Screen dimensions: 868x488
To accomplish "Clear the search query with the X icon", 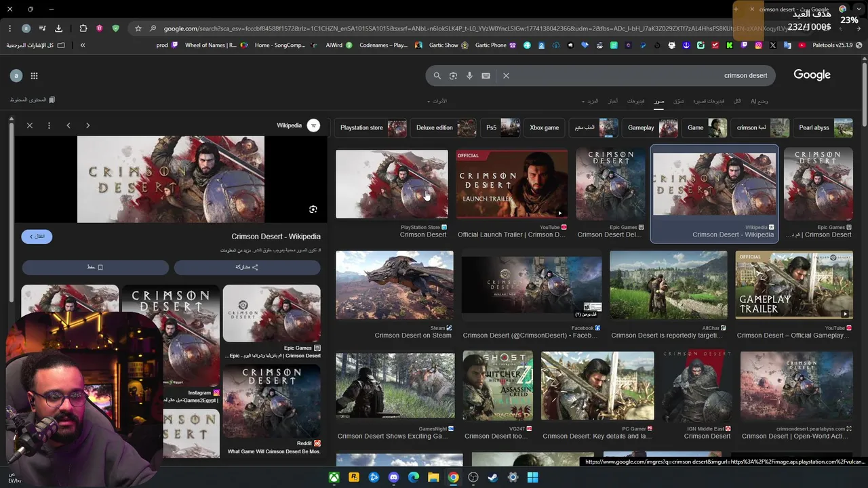I will (506, 76).
